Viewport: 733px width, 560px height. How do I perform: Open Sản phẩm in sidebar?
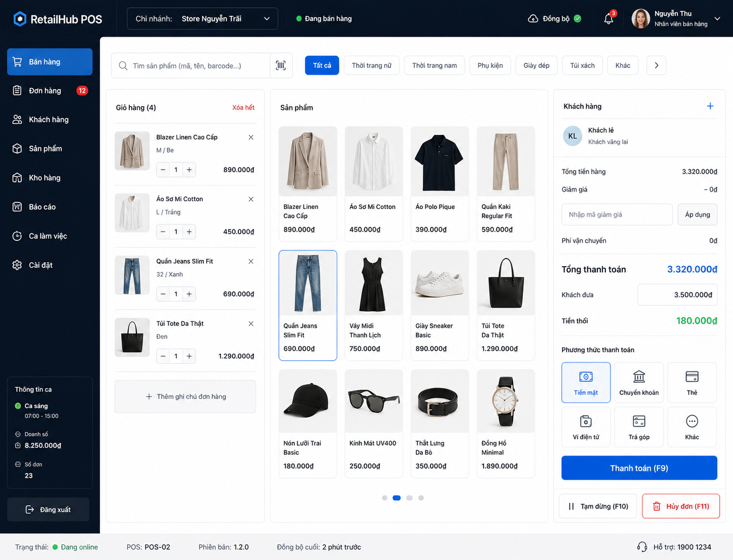click(50, 149)
